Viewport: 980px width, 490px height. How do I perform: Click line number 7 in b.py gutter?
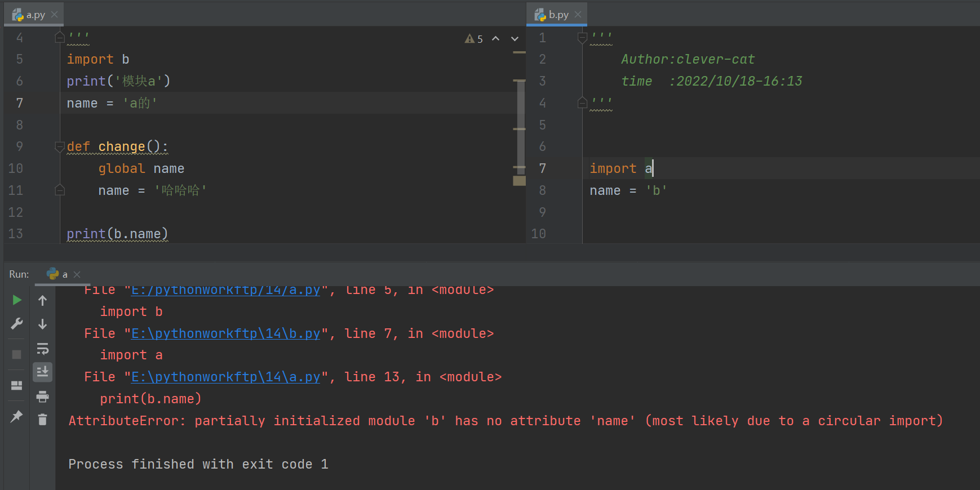543,168
